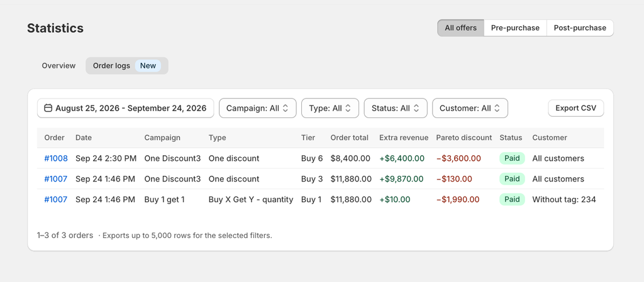
Task: Click the Paid badge in Buy 1 row
Action: (512, 200)
